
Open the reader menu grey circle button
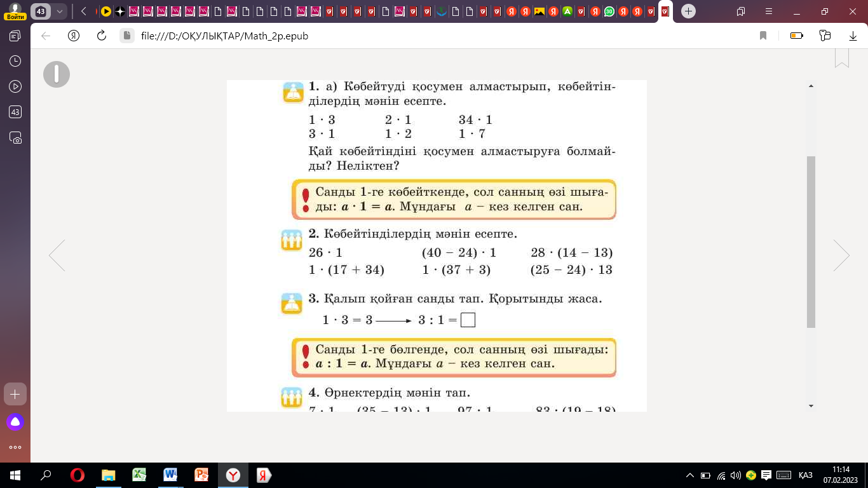tap(57, 74)
